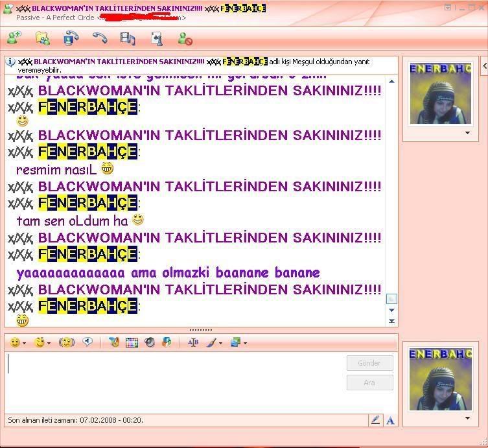488x448 pixels.
Task: Click the last received message time status
Action: pos(75,420)
